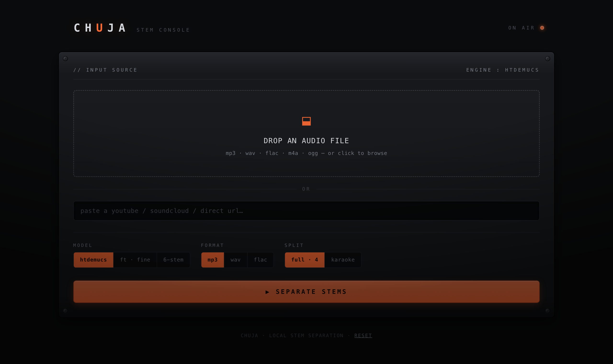The image size is (613, 364).
Task: Click the STEM CONSOLE subtitle text
Action: [x=163, y=30]
